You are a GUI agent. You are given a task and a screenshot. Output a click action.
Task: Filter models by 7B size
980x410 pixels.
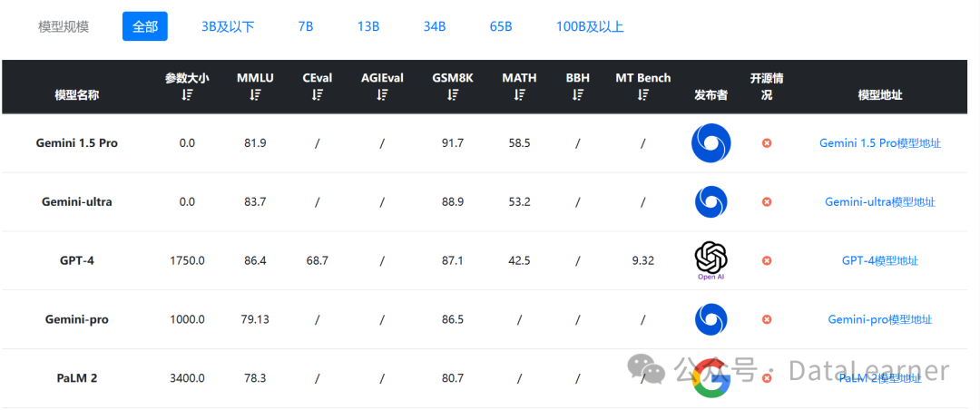306,26
